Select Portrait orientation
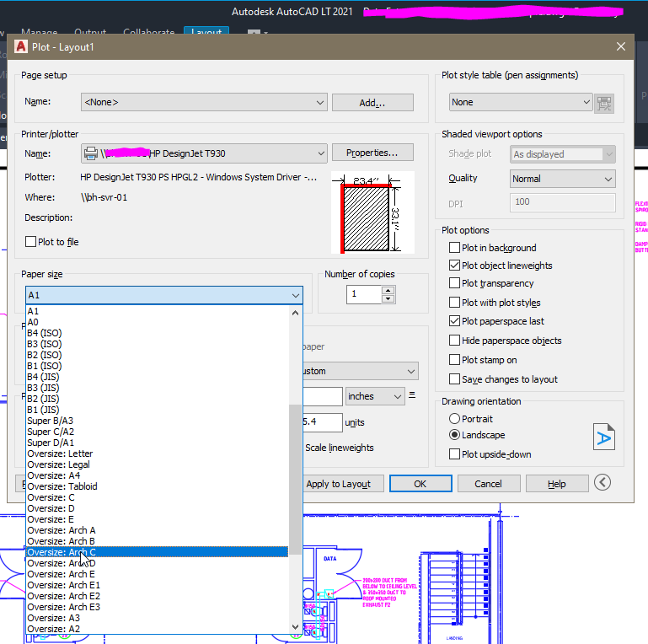This screenshot has height=644, width=648. click(x=454, y=419)
